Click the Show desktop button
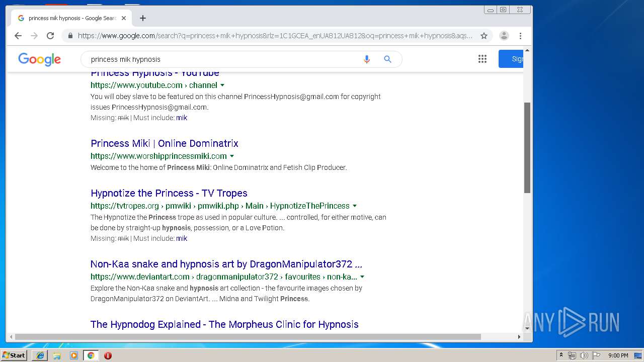Viewport: 644px width, 362px height. (x=638, y=355)
